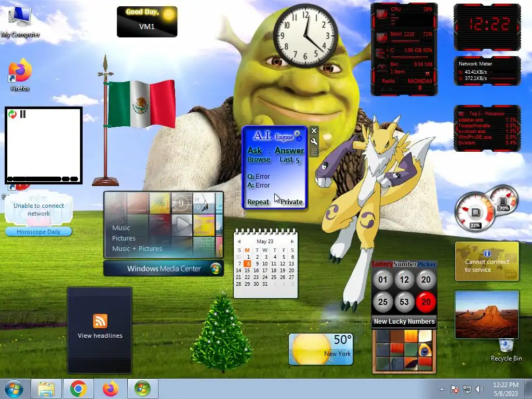Viewport: 532px width, 399px height.
Task: Click the analog clock gadget
Action: tap(305, 36)
